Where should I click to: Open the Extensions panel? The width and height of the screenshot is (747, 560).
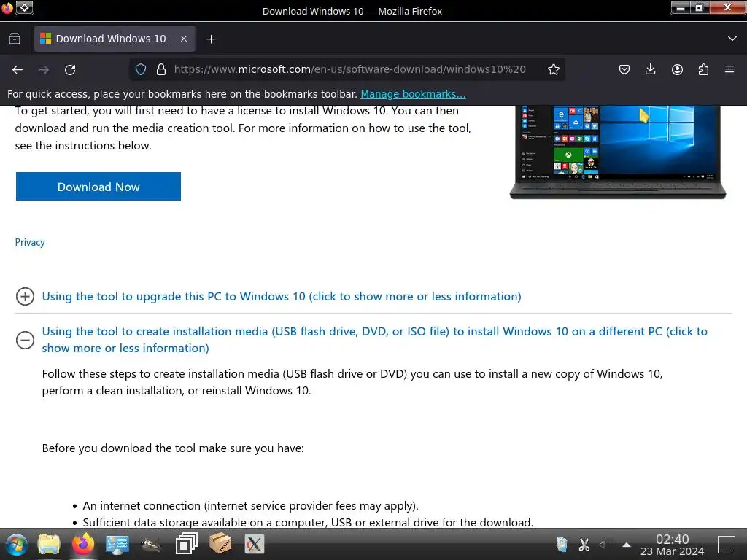click(703, 69)
